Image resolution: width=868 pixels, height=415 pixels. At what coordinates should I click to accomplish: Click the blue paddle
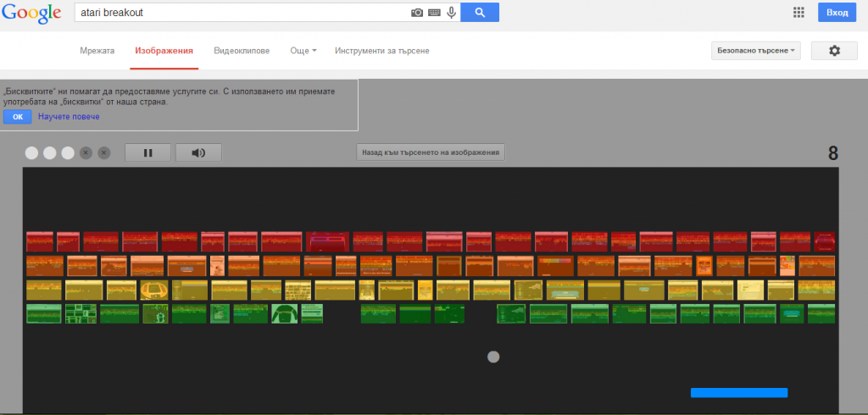pyautogui.click(x=739, y=392)
